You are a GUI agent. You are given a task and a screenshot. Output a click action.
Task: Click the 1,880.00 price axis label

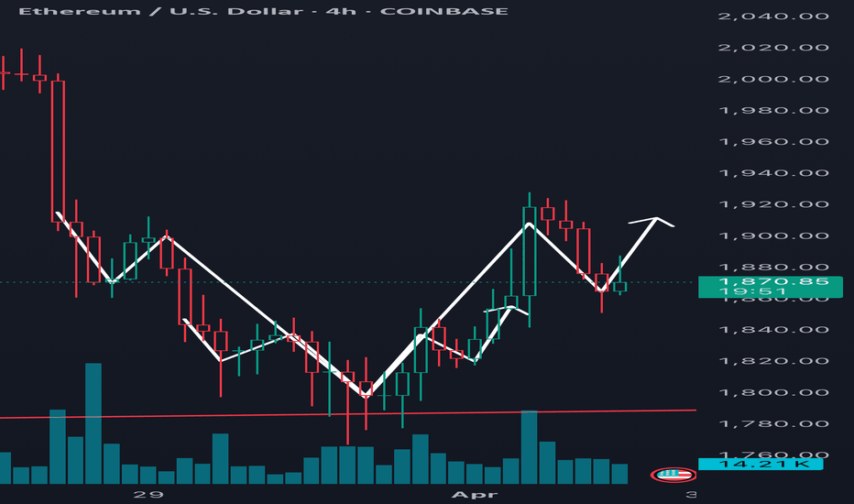pyautogui.click(x=773, y=267)
